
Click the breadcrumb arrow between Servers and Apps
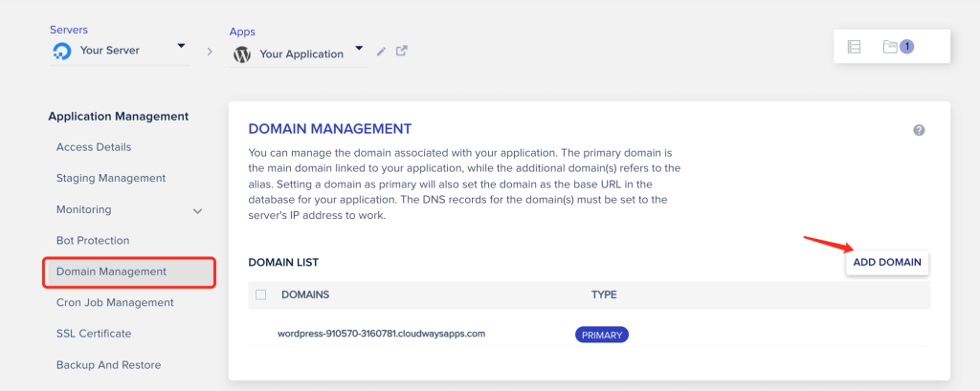coord(209,52)
